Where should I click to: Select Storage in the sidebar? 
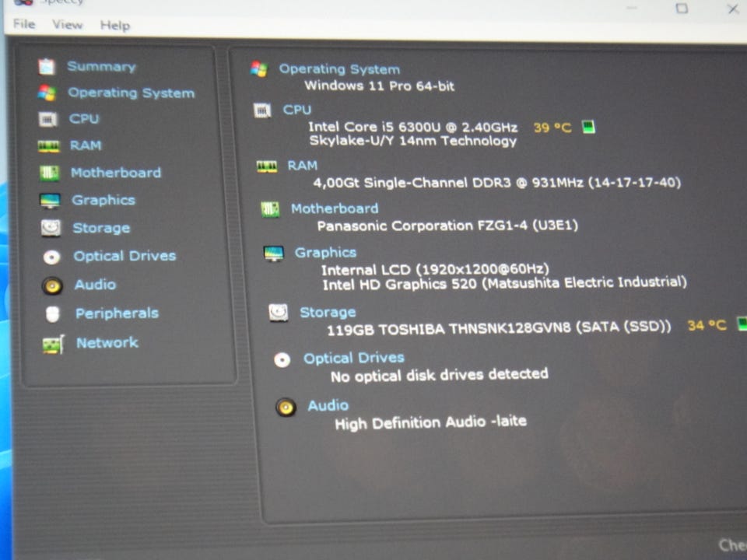pyautogui.click(x=101, y=228)
